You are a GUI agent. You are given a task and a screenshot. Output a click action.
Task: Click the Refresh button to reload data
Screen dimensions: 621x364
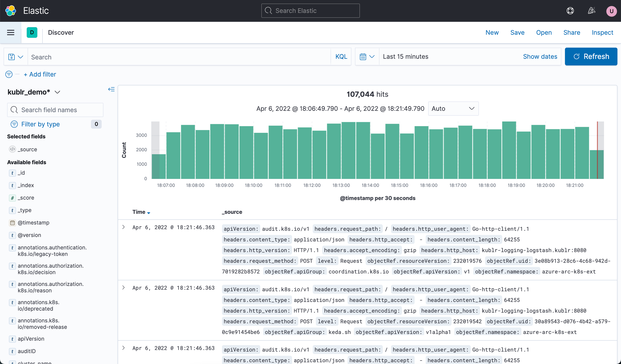click(x=591, y=56)
